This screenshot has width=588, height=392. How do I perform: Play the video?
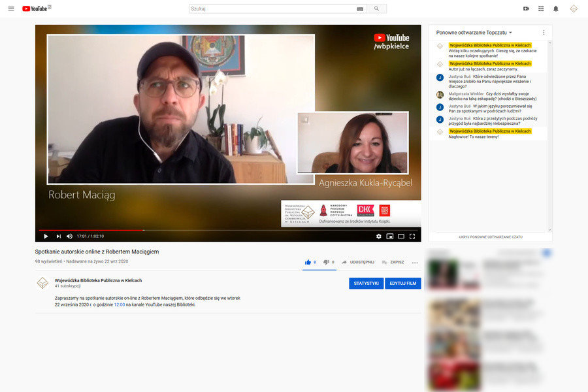[46, 236]
